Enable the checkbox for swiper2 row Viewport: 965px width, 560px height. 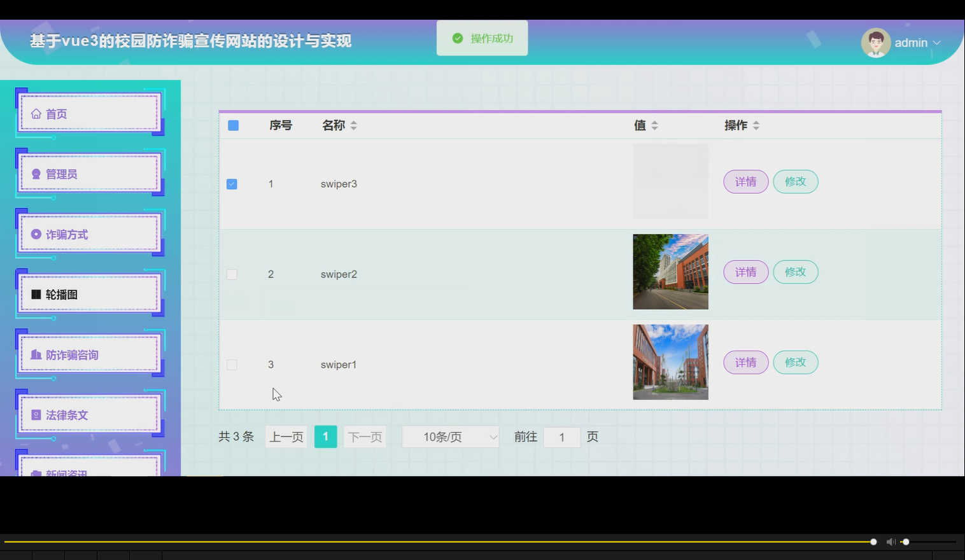(x=231, y=274)
